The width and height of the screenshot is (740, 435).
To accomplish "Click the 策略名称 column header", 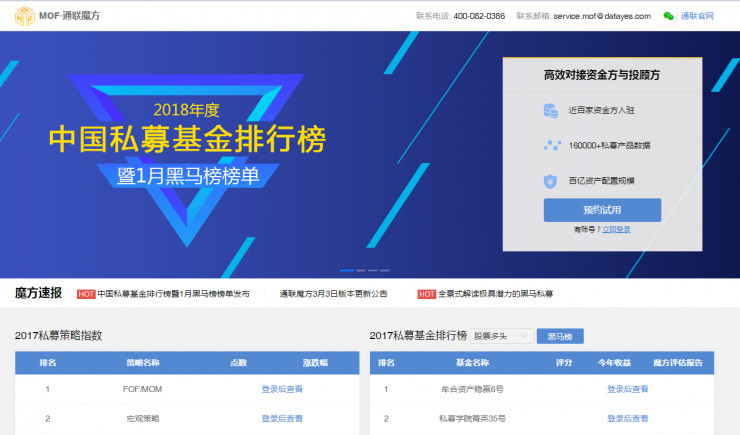I will coord(143,363).
